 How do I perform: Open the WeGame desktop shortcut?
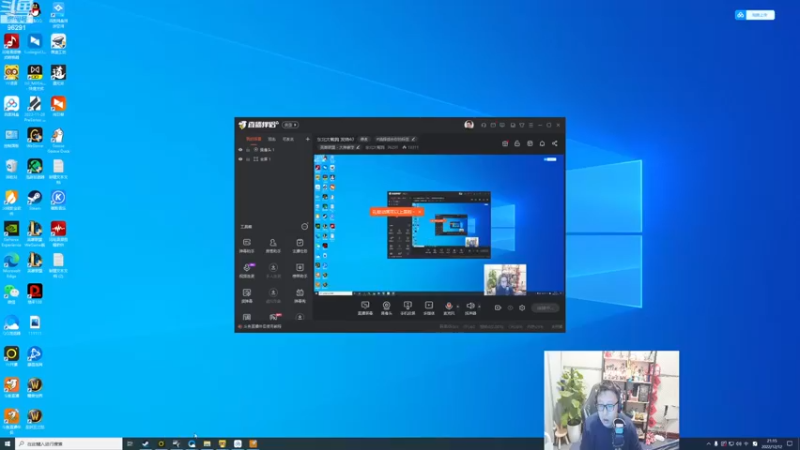coord(35,138)
